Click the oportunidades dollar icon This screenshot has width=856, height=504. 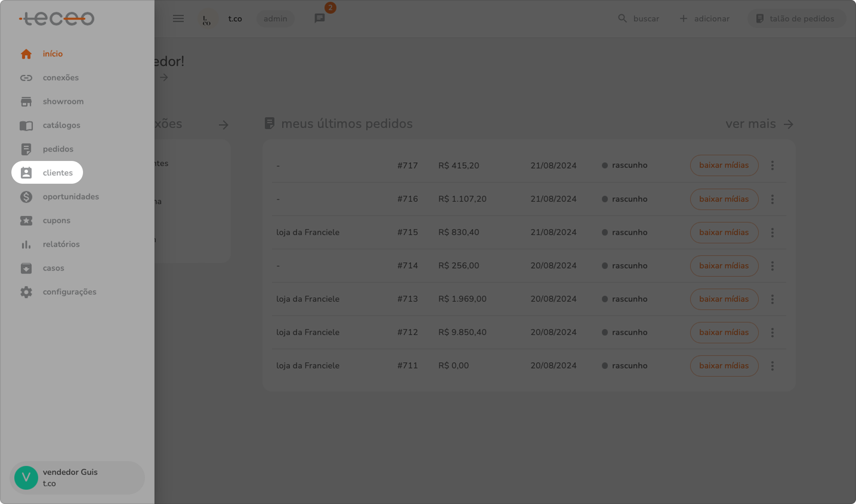pos(26,197)
